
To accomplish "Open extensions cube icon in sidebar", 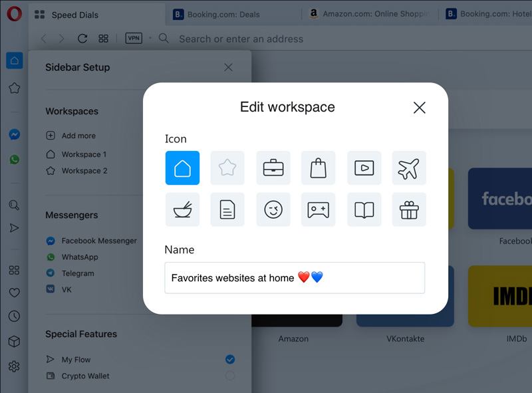I will click(14, 341).
